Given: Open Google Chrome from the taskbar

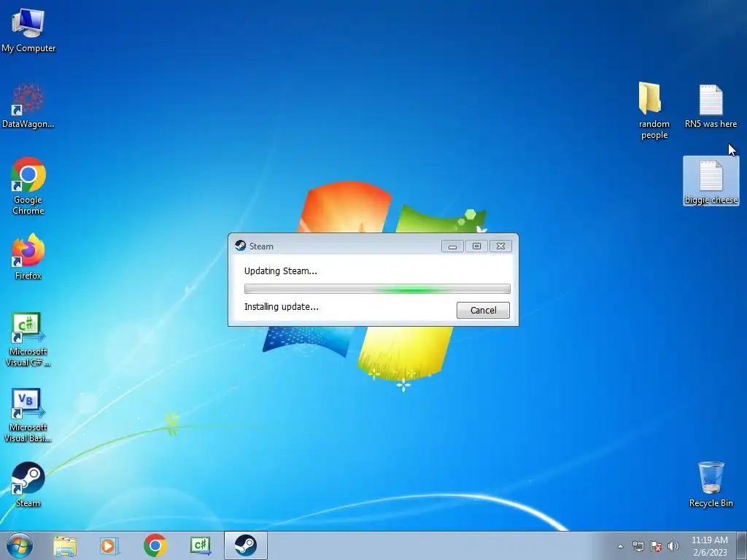Looking at the screenshot, I should (x=155, y=545).
